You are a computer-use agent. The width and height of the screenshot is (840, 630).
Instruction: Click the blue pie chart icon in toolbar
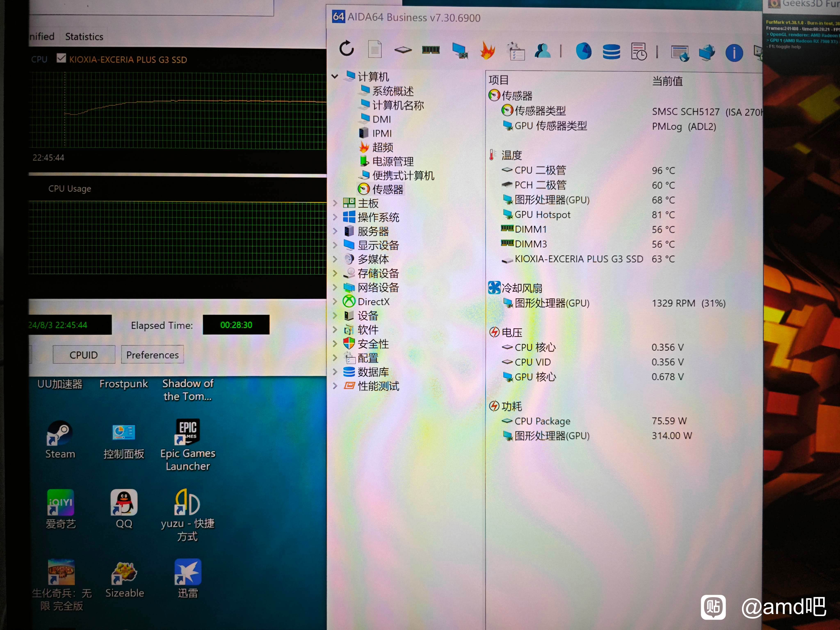(583, 51)
